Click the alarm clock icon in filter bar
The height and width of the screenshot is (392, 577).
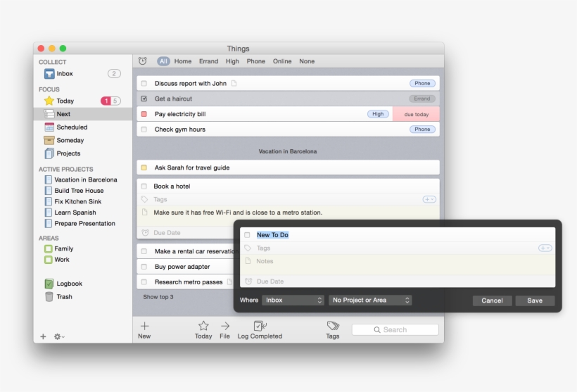pos(143,61)
